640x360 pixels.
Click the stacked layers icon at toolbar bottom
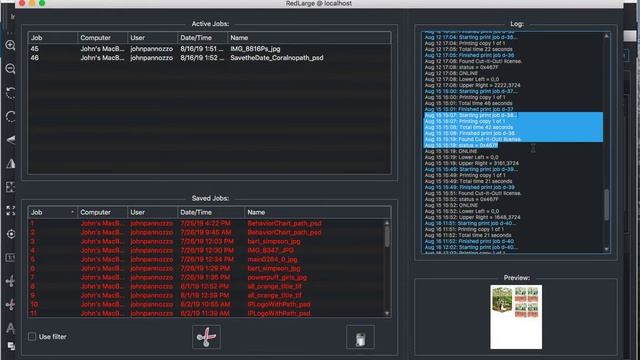pos(11,346)
